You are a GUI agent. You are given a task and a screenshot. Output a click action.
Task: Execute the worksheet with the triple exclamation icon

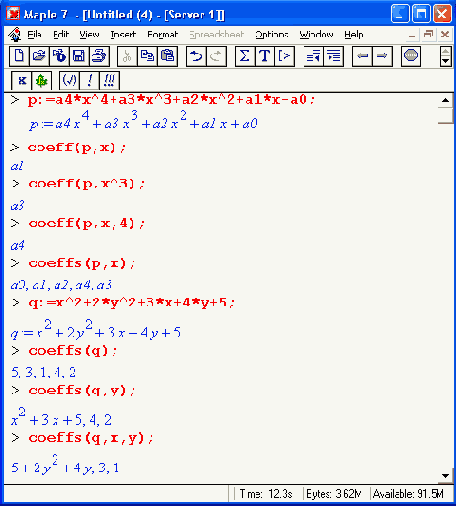(109, 80)
